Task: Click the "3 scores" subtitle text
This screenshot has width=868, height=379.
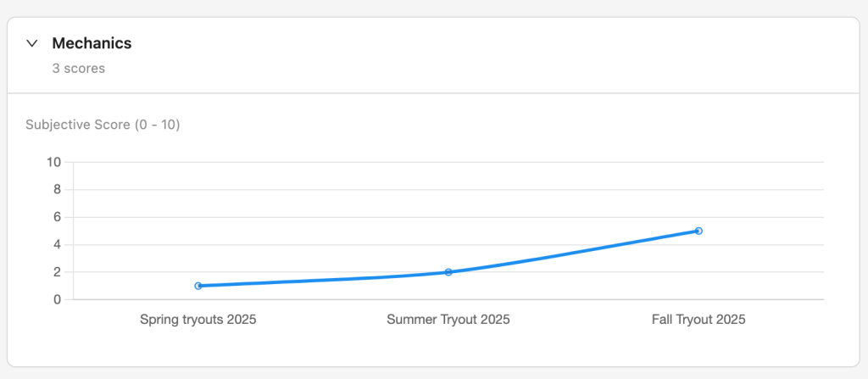Action: tap(79, 69)
